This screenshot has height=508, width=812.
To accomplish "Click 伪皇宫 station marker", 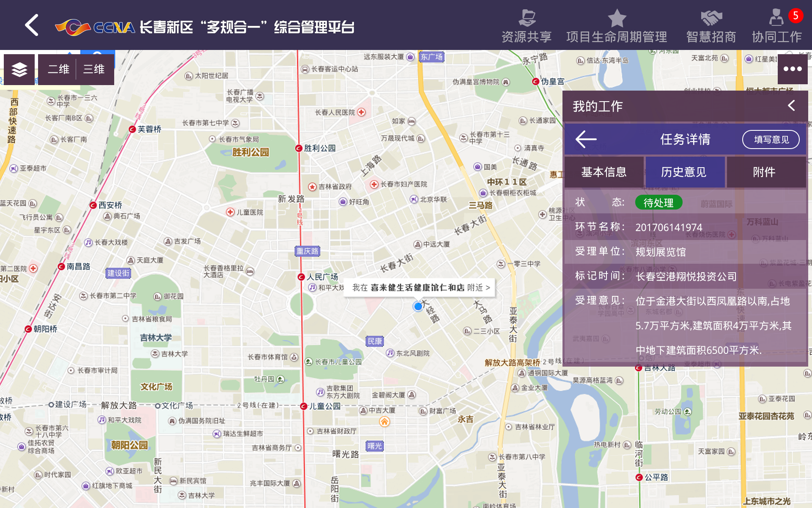I will point(536,81).
